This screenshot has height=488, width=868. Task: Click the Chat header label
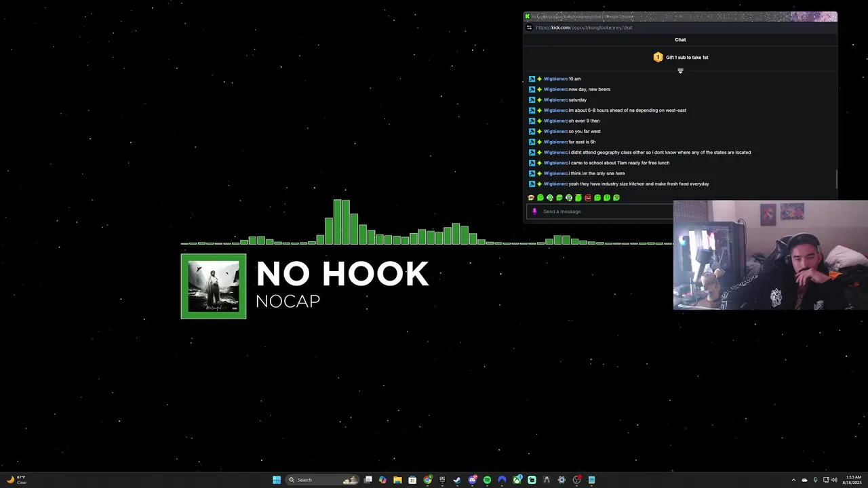680,40
